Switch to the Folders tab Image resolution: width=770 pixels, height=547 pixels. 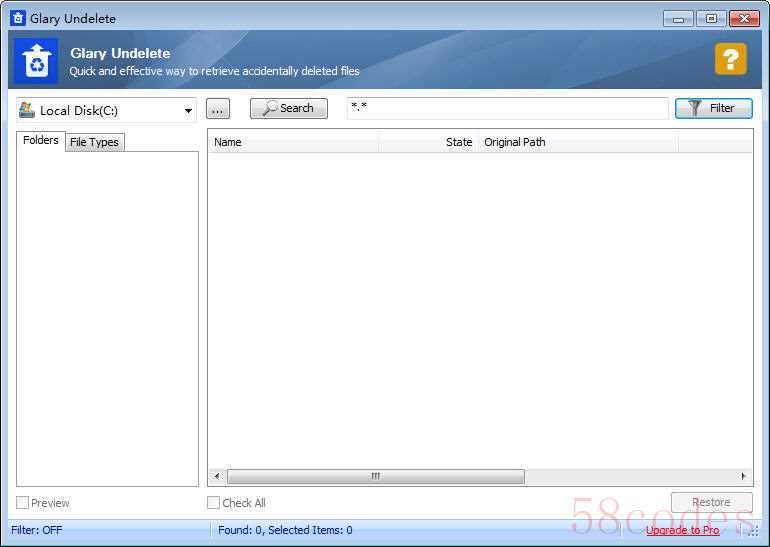[41, 140]
